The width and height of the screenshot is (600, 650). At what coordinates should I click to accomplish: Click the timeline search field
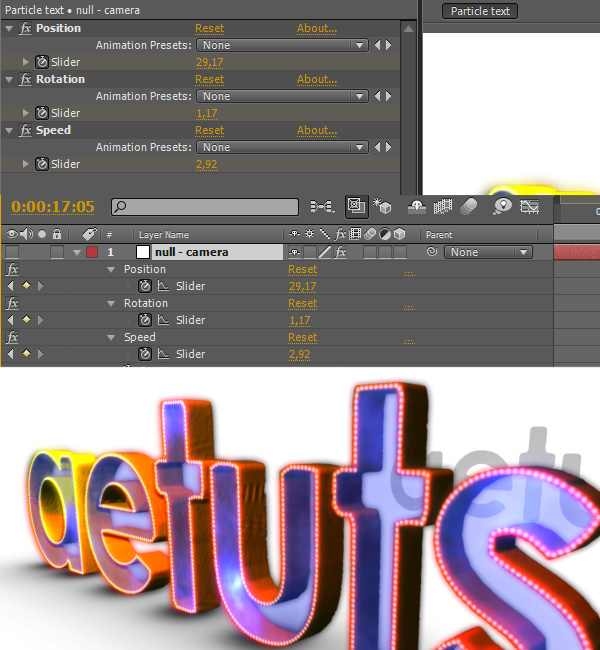click(x=205, y=206)
